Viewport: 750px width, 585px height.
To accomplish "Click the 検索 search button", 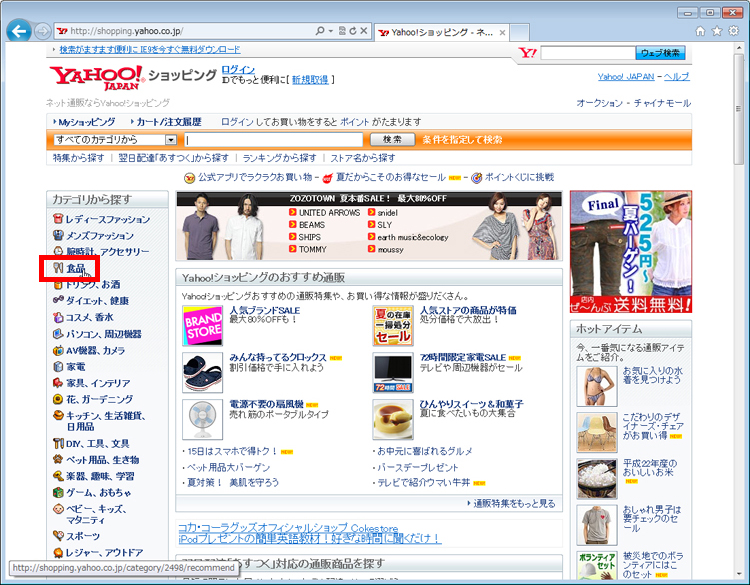I will coord(392,139).
